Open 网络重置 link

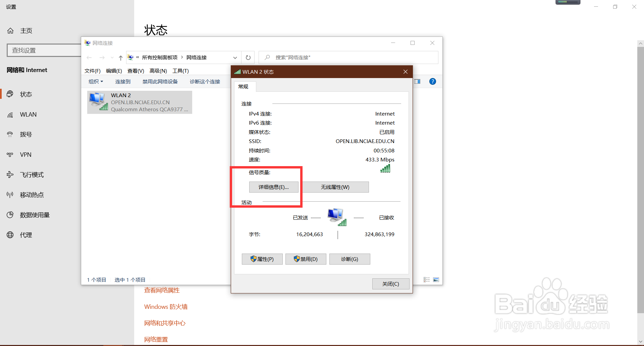point(156,339)
